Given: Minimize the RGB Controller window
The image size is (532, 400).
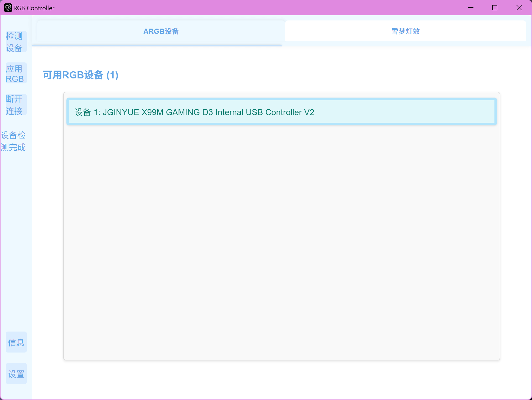Looking at the screenshot, I should point(471,8).
